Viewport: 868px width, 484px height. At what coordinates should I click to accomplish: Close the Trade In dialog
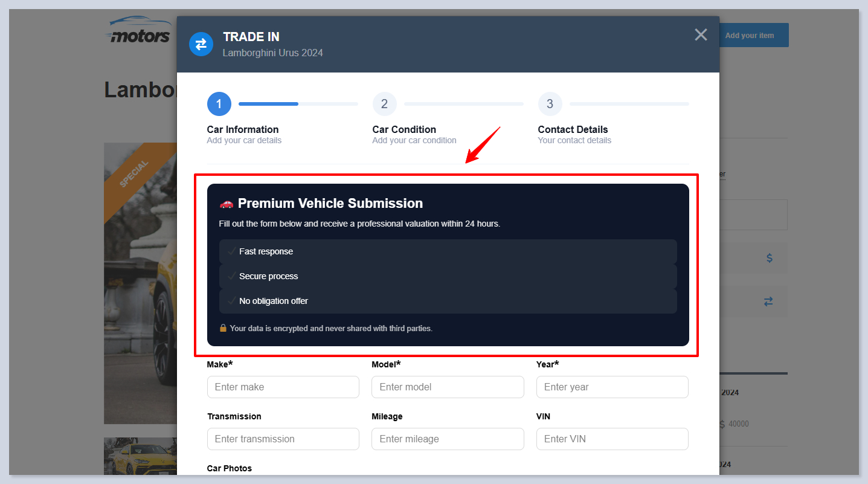point(701,35)
